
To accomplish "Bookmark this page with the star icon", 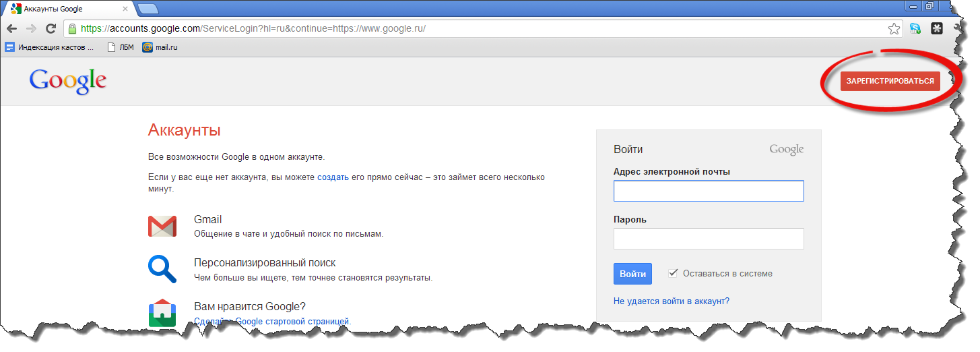I will click(894, 29).
